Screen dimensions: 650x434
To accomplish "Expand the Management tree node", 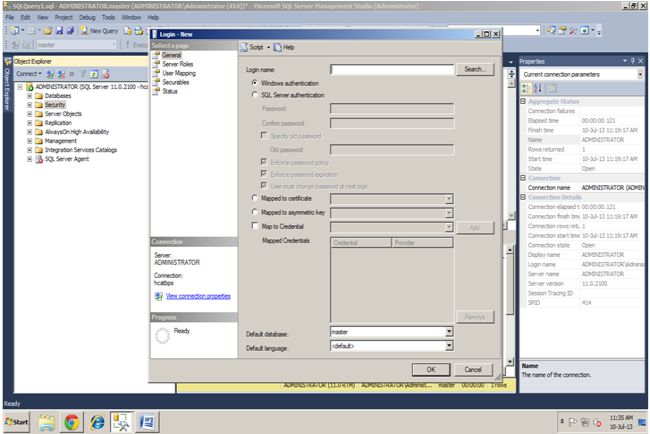I will [29, 141].
